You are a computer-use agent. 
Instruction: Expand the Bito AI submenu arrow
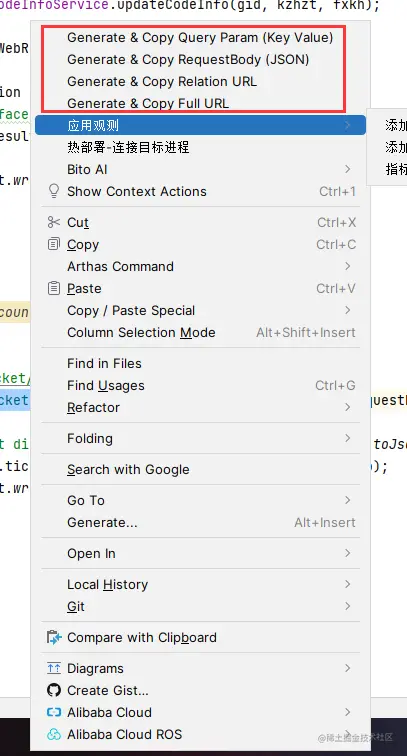(x=348, y=169)
